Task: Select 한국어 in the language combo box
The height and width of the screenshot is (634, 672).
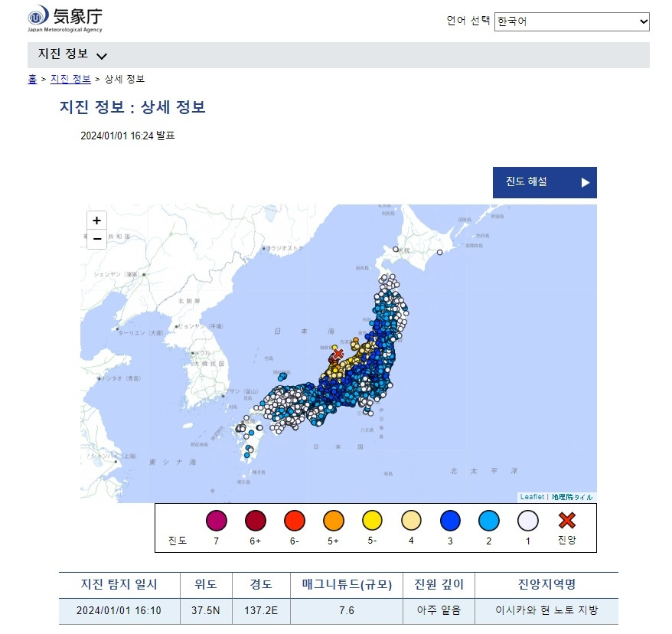Action: tap(571, 21)
